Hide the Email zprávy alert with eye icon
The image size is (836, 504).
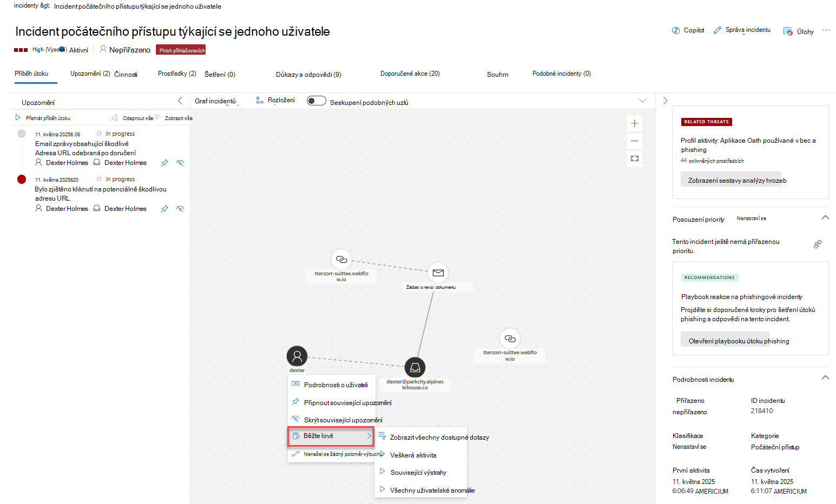[x=180, y=163]
